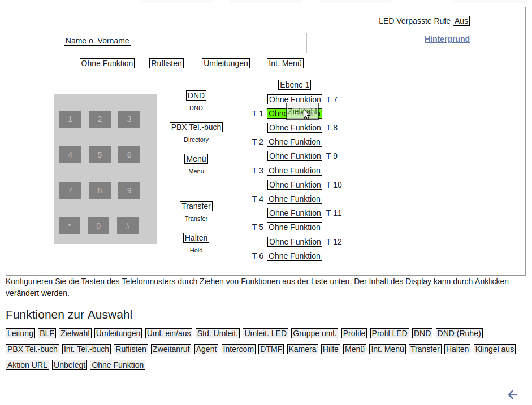The width and height of the screenshot is (532, 405).
Task: Select the T 6 Ohne Funktion key
Action: point(295,256)
